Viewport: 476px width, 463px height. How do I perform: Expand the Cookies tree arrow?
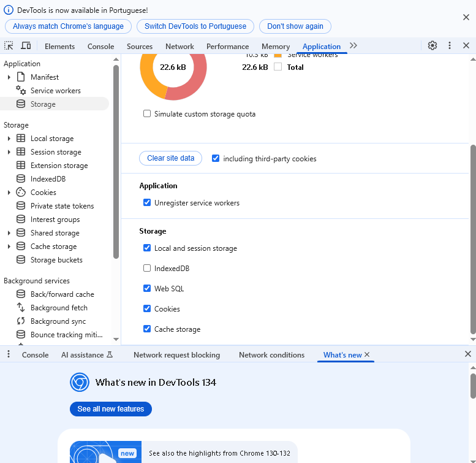9,193
